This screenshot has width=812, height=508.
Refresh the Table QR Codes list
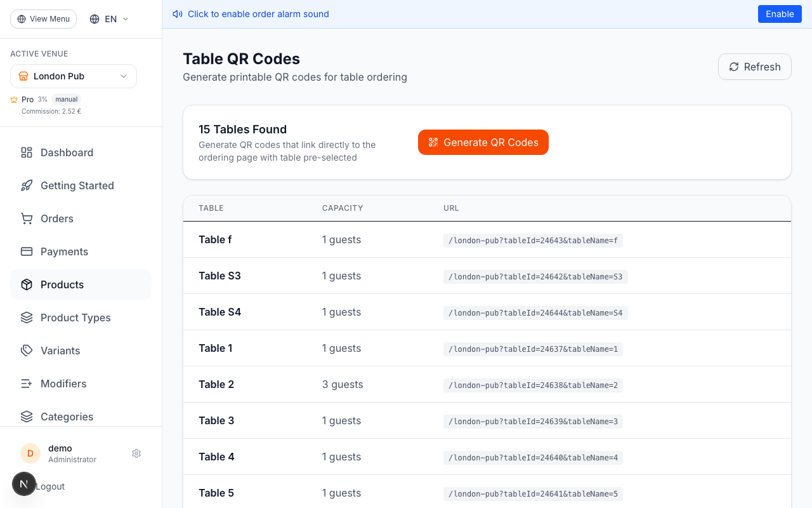pos(754,67)
